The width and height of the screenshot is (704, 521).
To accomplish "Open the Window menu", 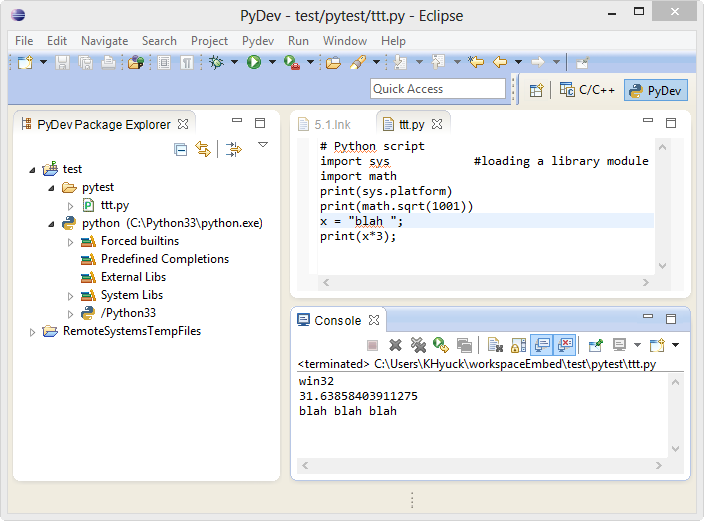I will pyautogui.click(x=345, y=41).
